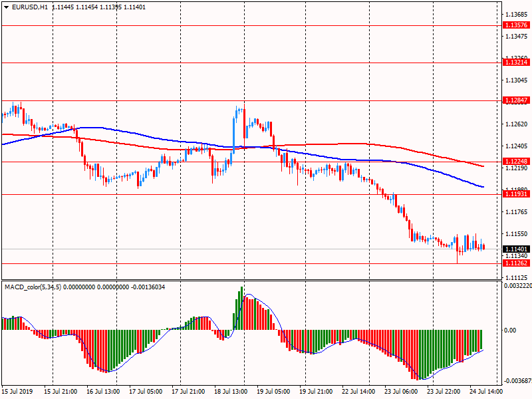Click the 0.00 MACD scale value

coord(510,330)
